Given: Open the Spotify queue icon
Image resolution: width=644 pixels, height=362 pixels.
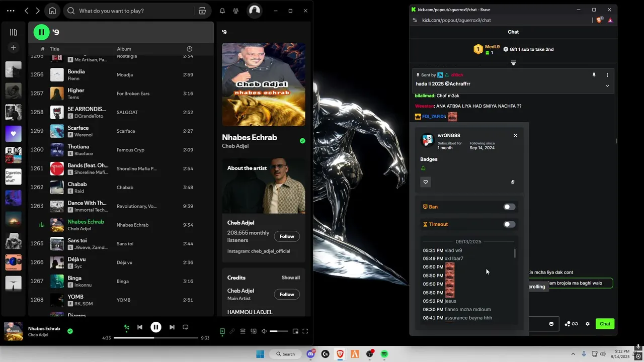Looking at the screenshot, I should click(243, 331).
